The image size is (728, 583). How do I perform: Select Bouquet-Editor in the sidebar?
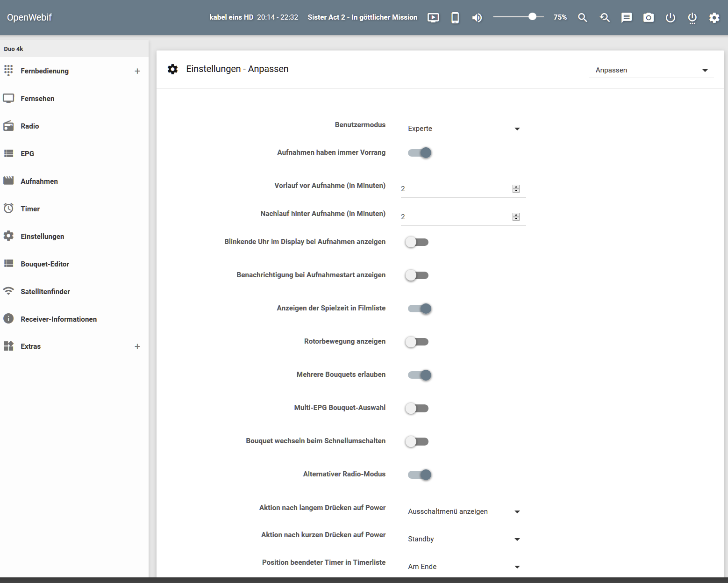tap(44, 264)
